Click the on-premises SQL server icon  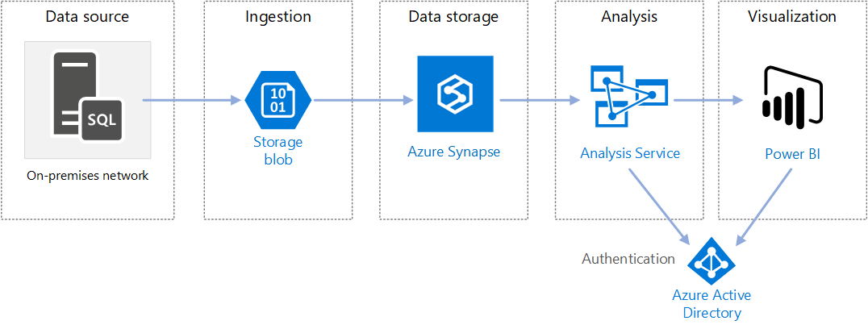coord(87,100)
